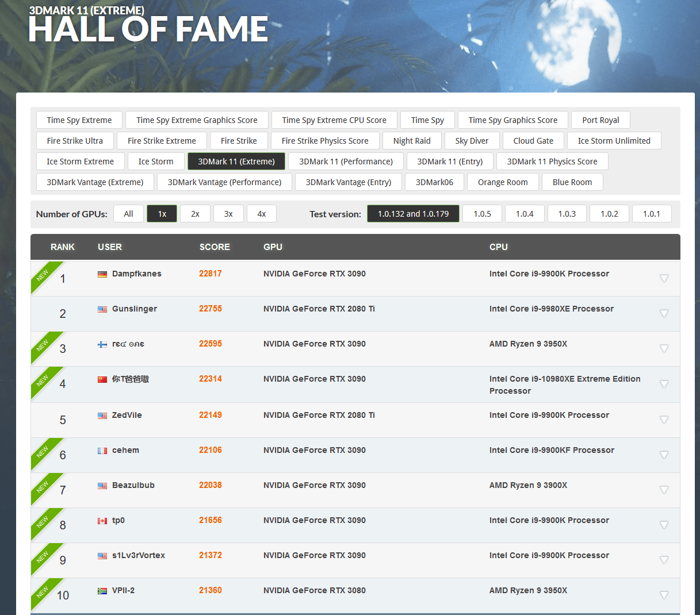Expand details arrow on rank 3 row
The height and width of the screenshot is (615, 700).
pos(664,348)
